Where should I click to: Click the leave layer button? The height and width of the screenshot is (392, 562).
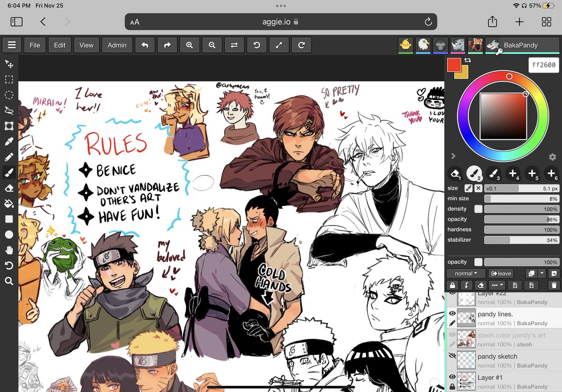(501, 274)
